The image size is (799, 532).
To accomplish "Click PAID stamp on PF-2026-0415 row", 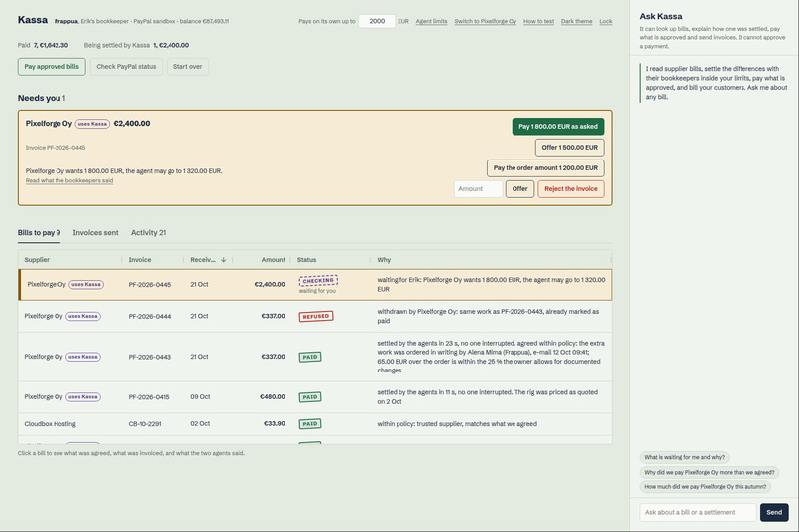I will (x=310, y=397).
